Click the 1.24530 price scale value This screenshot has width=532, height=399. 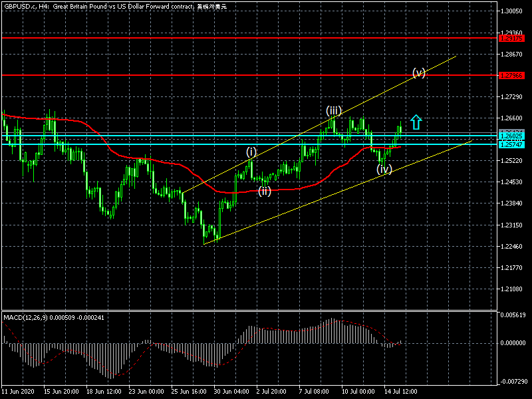(x=511, y=182)
